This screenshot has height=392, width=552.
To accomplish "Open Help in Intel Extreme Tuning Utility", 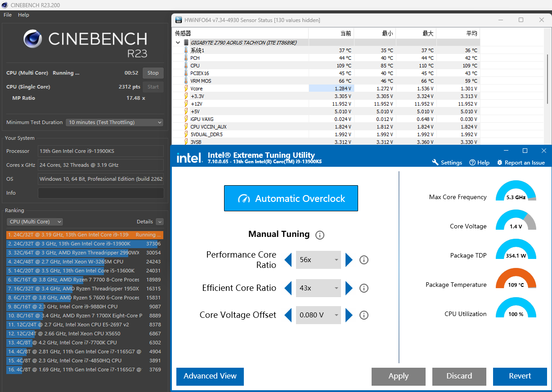I will coord(472,163).
